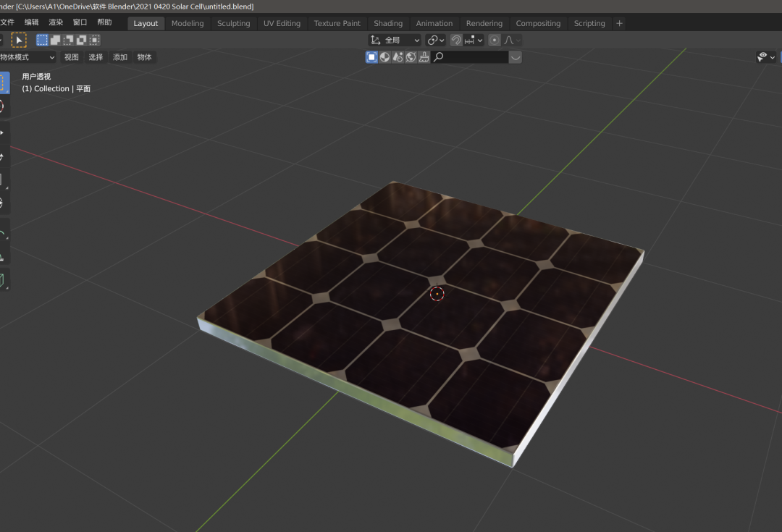The image size is (782, 532).
Task: Click the paintbrush icon
Action: point(424,57)
